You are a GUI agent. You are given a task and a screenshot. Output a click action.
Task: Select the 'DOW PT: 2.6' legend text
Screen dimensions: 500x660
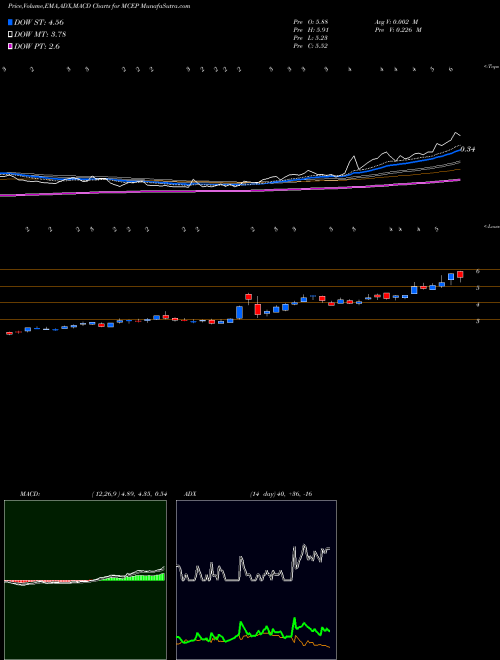37,46
